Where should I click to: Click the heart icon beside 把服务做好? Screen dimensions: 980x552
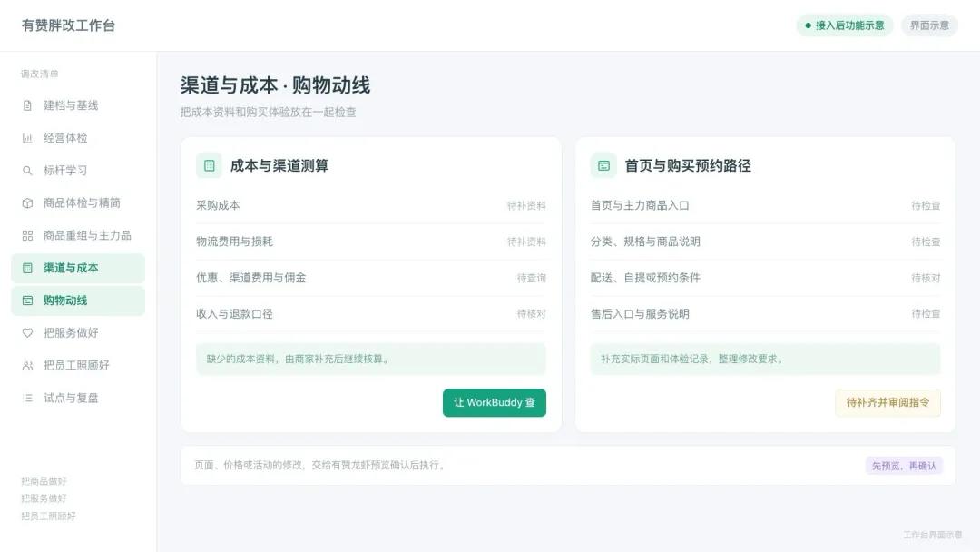pos(27,333)
